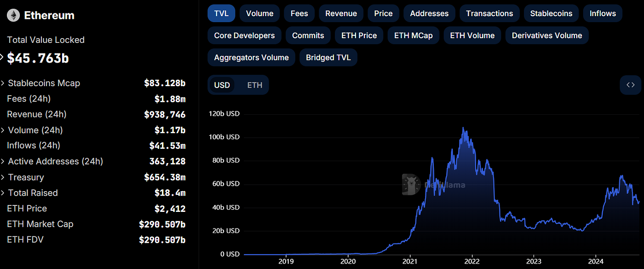Enable ETH Price on chart

coord(359,35)
